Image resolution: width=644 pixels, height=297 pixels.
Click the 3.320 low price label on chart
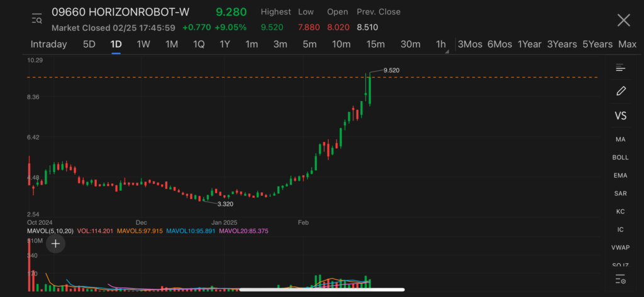(225, 204)
